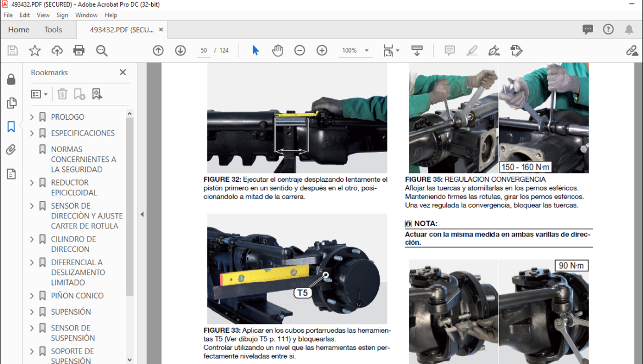Expand SENSOR DE DIRECCIÒN bookmark
The width and height of the screenshot is (643, 364).
tap(32, 206)
